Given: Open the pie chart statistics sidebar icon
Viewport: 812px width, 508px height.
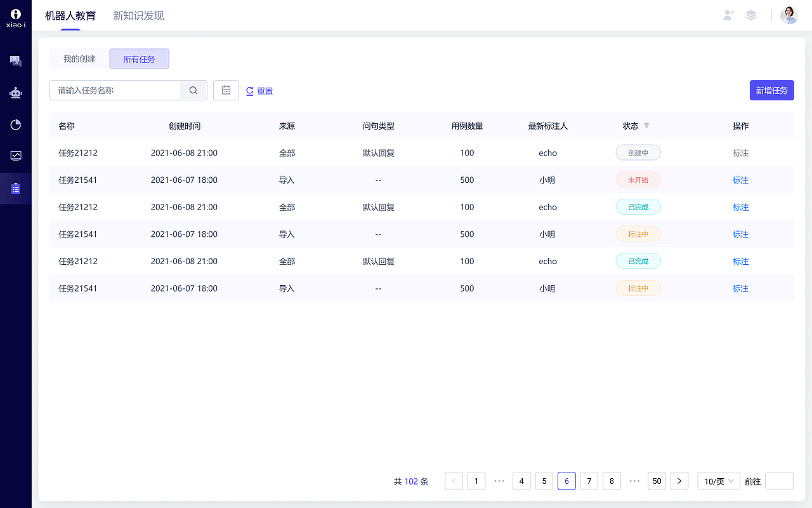Looking at the screenshot, I should (x=15, y=124).
